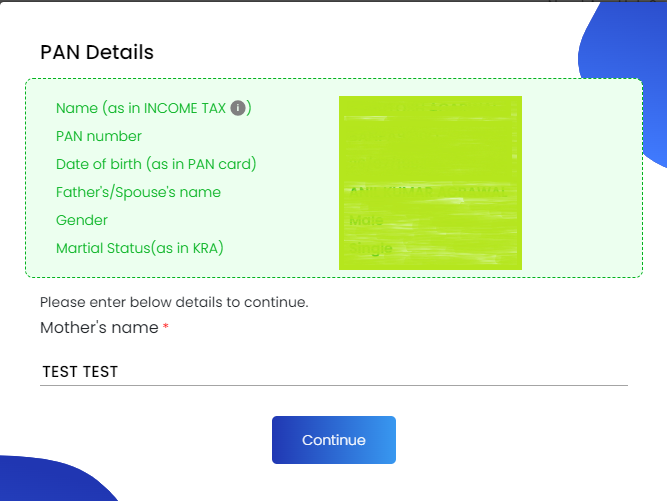This screenshot has width=667, height=501.
Task: Click the 'Please enter below details' text
Action: point(174,302)
